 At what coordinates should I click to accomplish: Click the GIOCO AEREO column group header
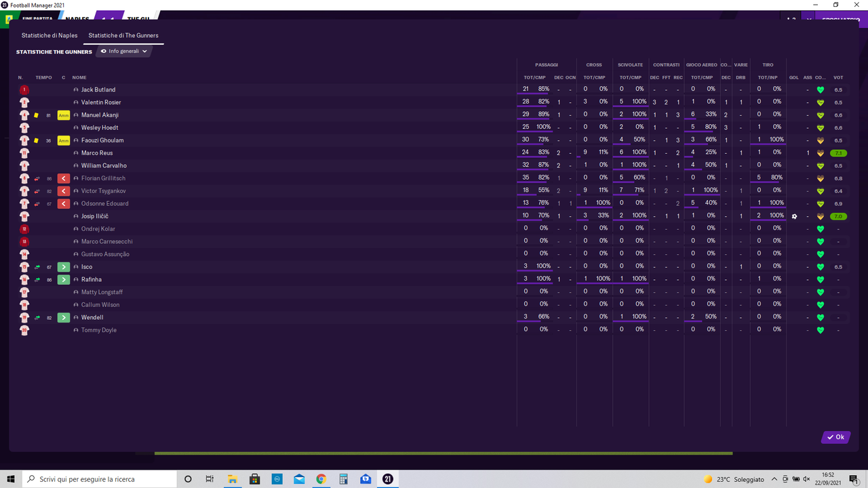(701, 65)
